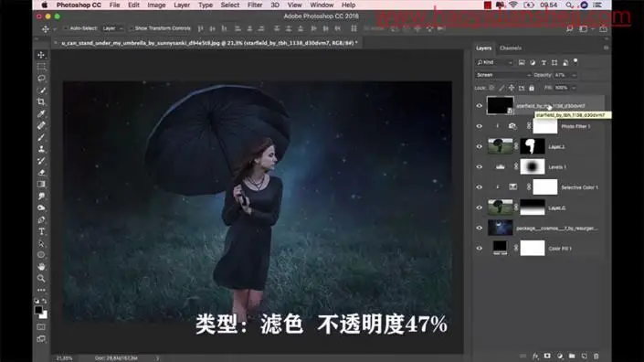
Task: Open the Select menu
Action: click(230, 5)
